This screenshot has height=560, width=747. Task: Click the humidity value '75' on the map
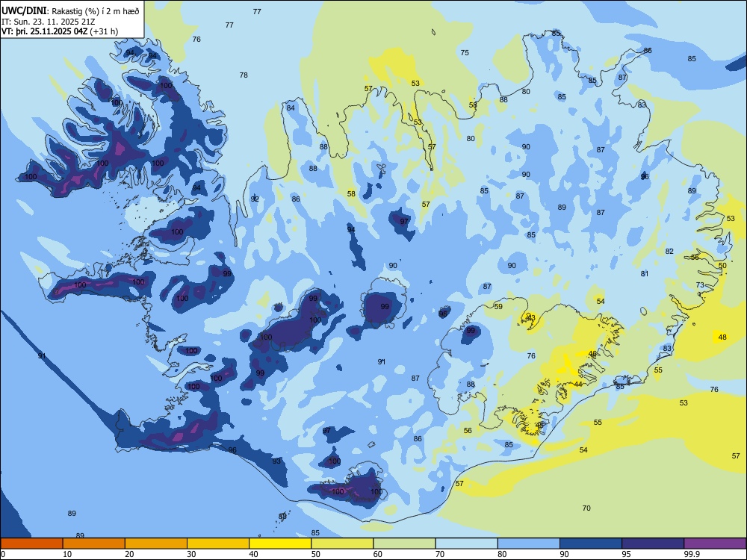[x=465, y=53]
